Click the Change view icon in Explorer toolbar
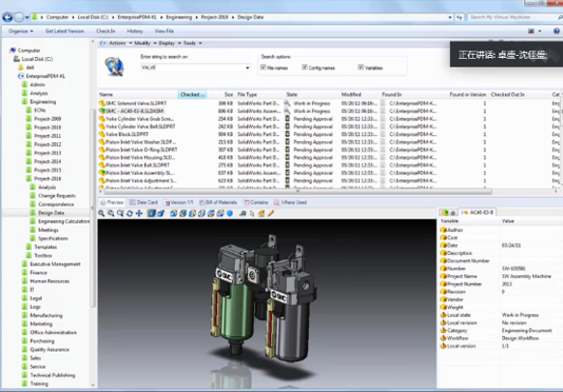 (531, 31)
